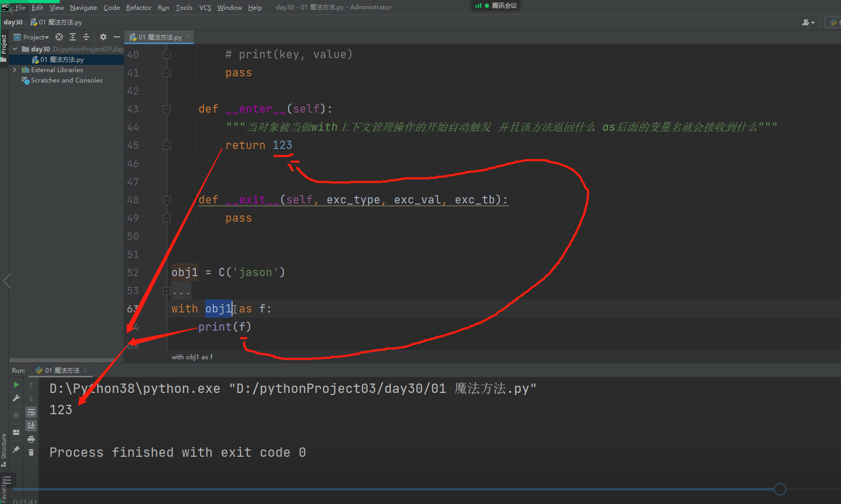This screenshot has width=841, height=504.
Task: Hide the Project tool window
Action: click(x=117, y=37)
